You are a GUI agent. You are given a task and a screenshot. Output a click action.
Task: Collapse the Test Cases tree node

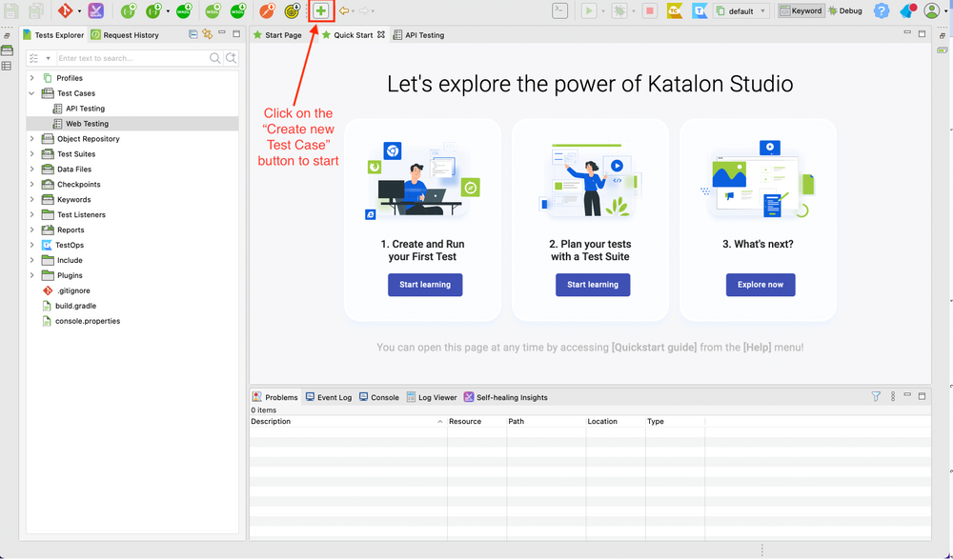click(x=30, y=92)
